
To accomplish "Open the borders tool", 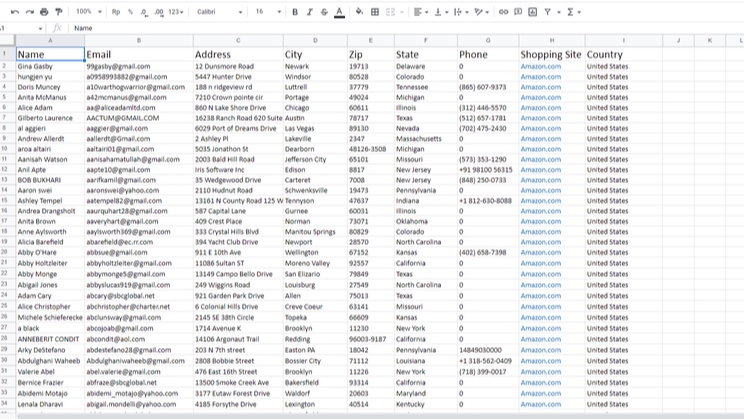I will 375,12.
